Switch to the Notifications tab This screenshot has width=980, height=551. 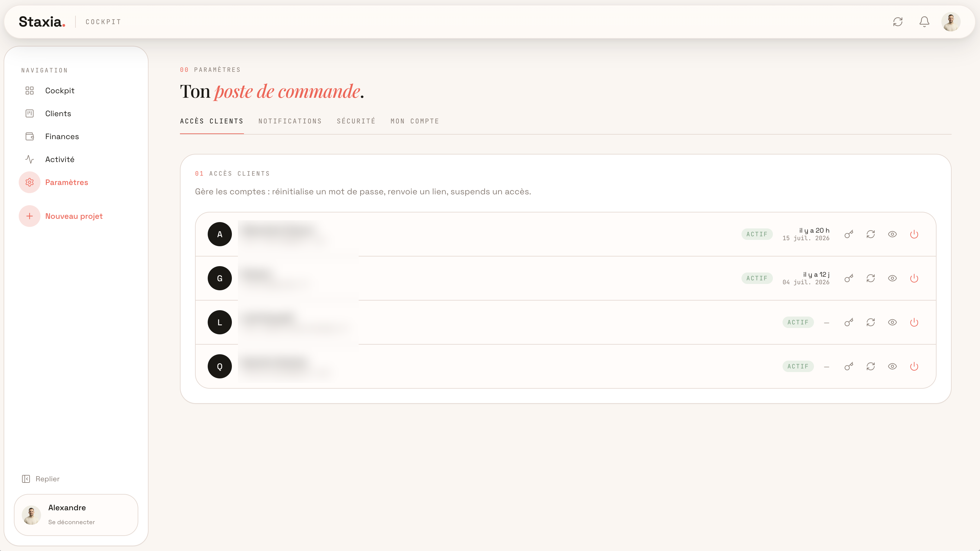pos(290,121)
